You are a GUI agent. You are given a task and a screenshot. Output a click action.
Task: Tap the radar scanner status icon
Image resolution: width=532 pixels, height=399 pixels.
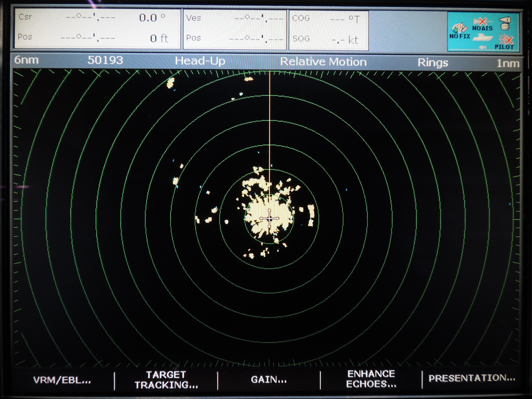505,24
